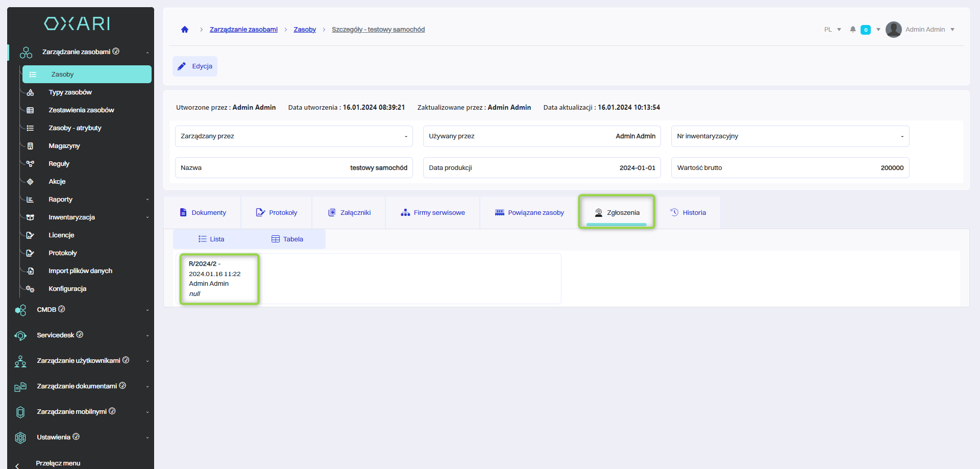Switch to the Dokumenty tab
Image resolution: width=980 pixels, height=469 pixels.
[203, 213]
